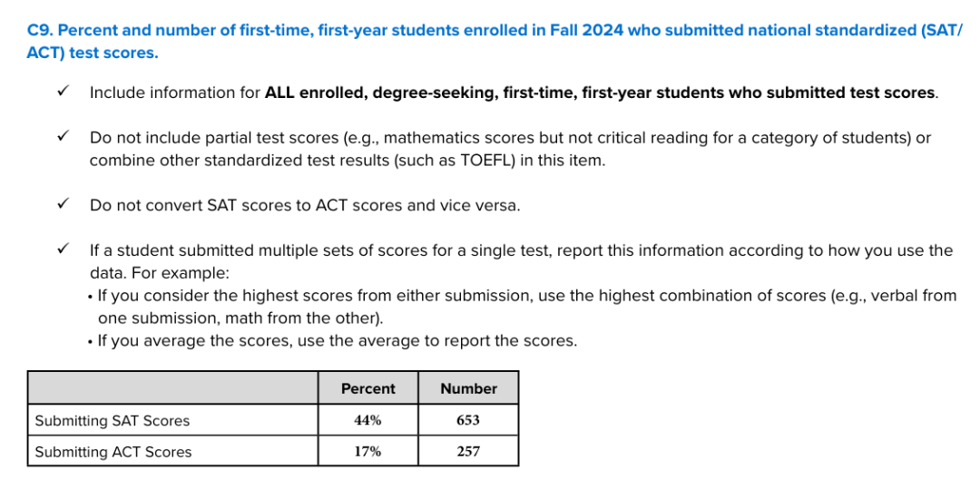This screenshot has height=489, width=980.
Task: Click the line mentioning TOEFL test results
Action: 347,161
